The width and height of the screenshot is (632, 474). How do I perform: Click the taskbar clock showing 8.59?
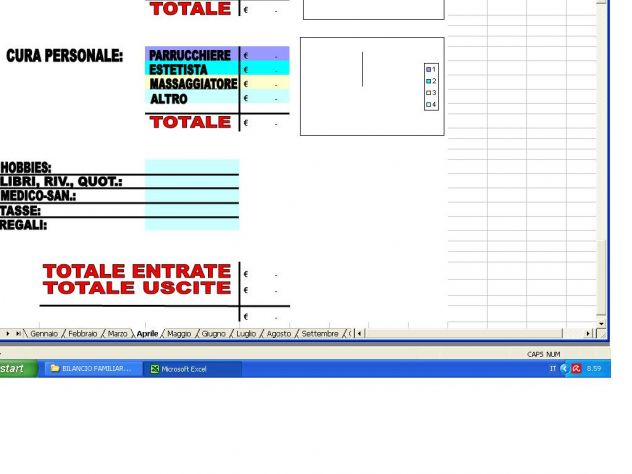(594, 368)
